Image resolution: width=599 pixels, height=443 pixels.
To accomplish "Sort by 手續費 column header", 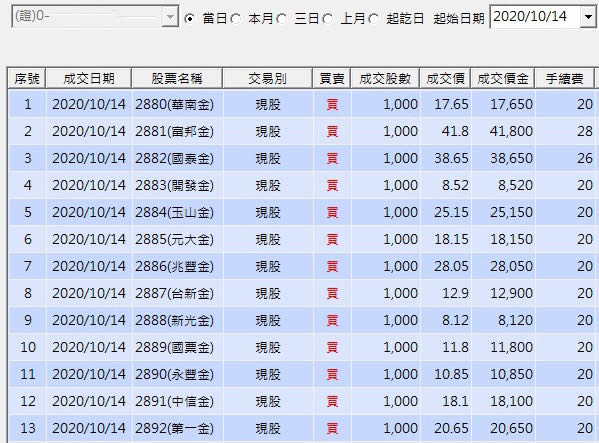I will [564, 79].
